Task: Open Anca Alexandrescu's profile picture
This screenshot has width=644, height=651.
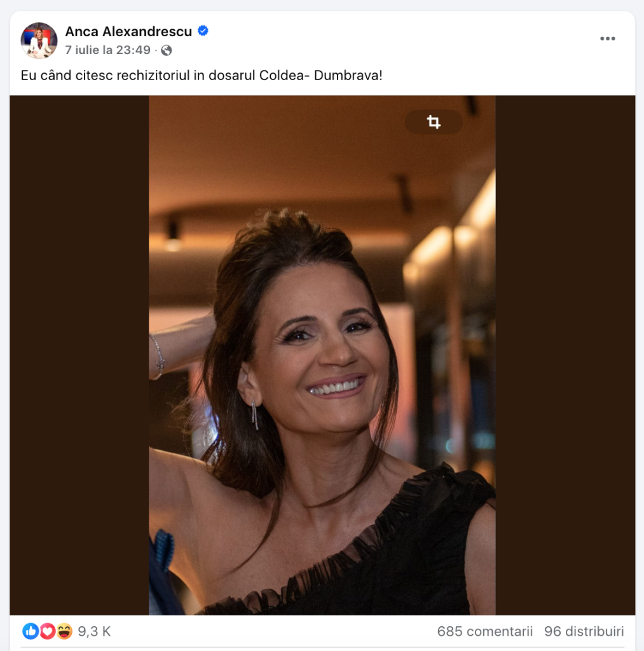Action: click(x=39, y=40)
